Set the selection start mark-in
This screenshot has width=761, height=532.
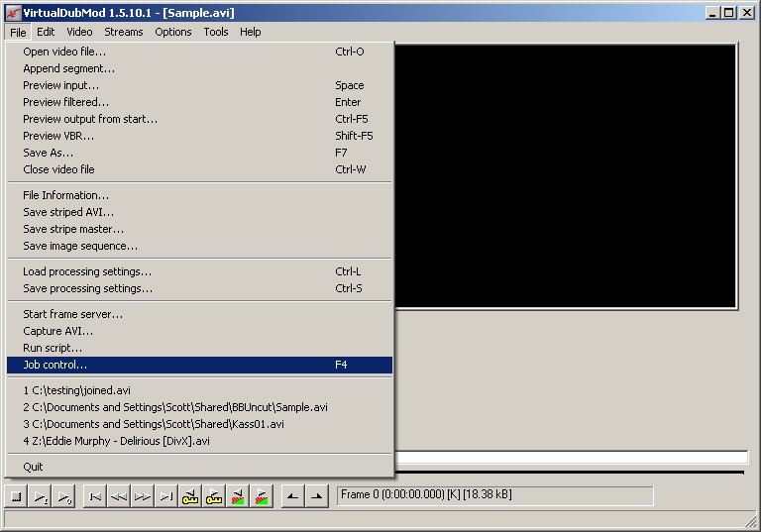[x=292, y=496]
